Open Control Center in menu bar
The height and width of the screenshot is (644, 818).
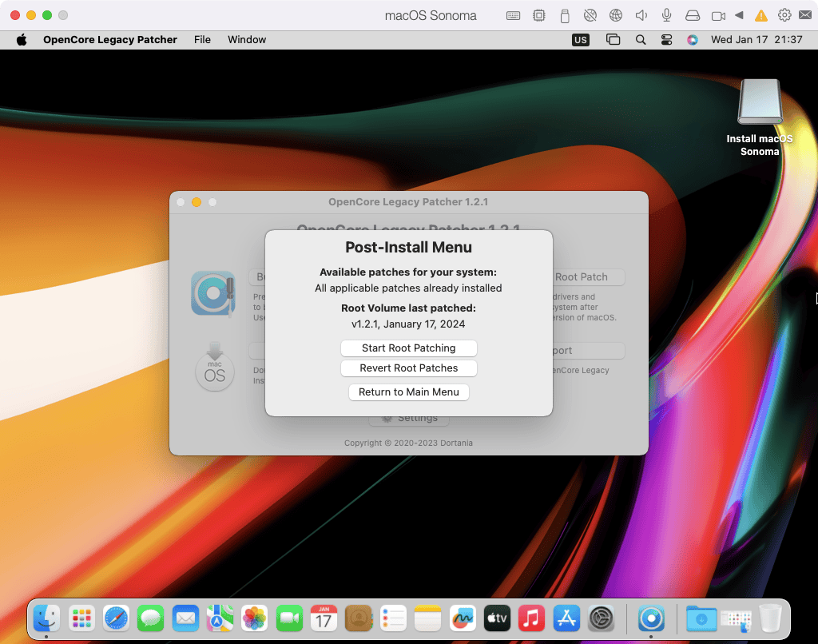click(x=666, y=39)
